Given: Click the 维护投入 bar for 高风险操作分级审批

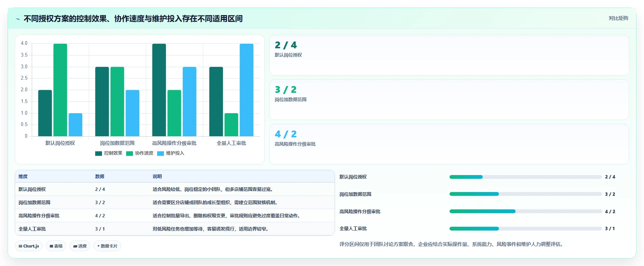Looking at the screenshot, I should pyautogui.click(x=190, y=101).
